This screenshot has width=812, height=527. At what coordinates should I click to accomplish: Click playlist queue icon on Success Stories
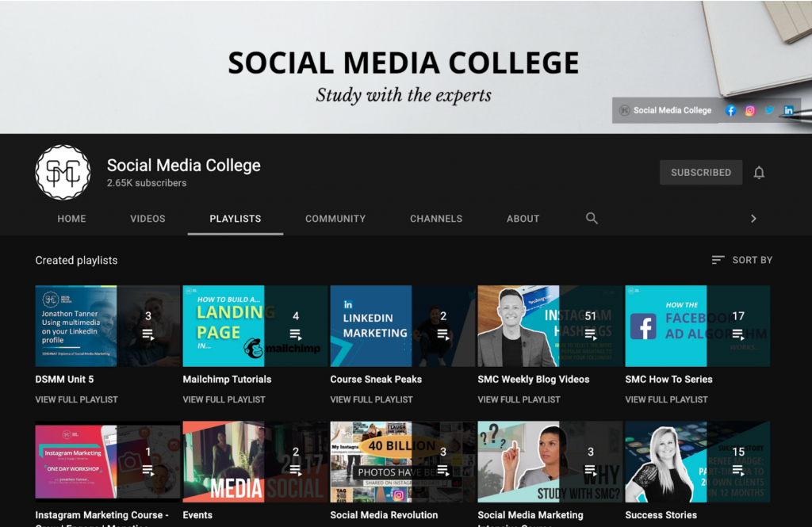738,471
